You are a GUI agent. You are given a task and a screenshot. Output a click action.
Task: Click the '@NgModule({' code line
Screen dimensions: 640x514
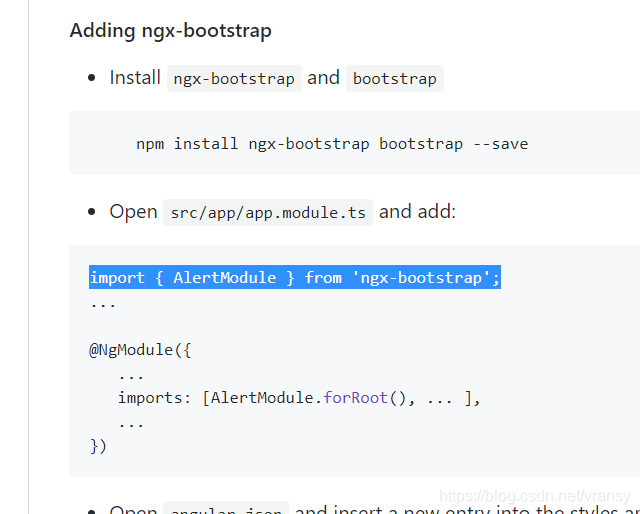140,350
